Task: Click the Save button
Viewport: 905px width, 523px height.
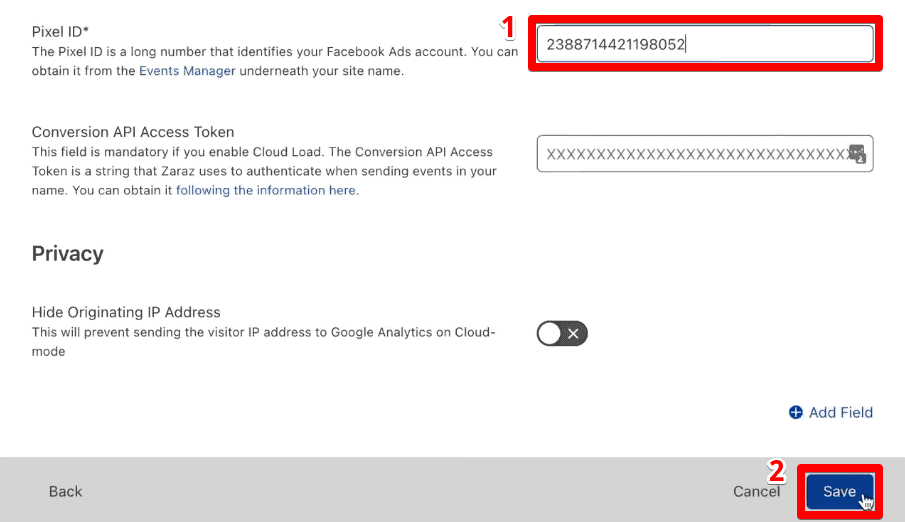Action: pyautogui.click(x=840, y=491)
